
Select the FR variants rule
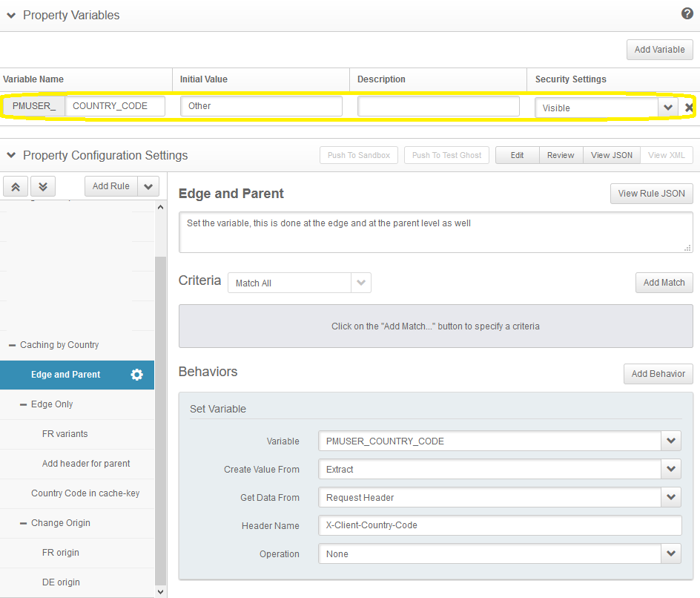65,434
